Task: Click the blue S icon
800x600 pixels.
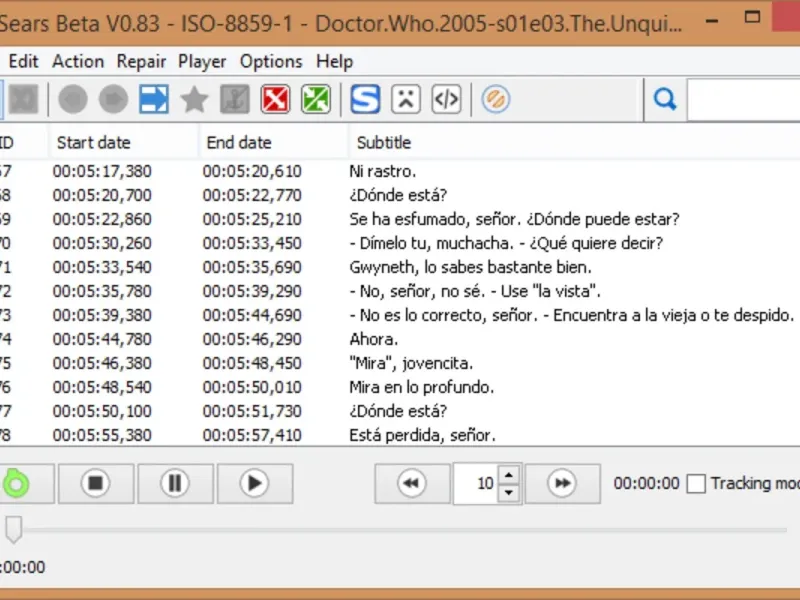Action: [x=365, y=99]
